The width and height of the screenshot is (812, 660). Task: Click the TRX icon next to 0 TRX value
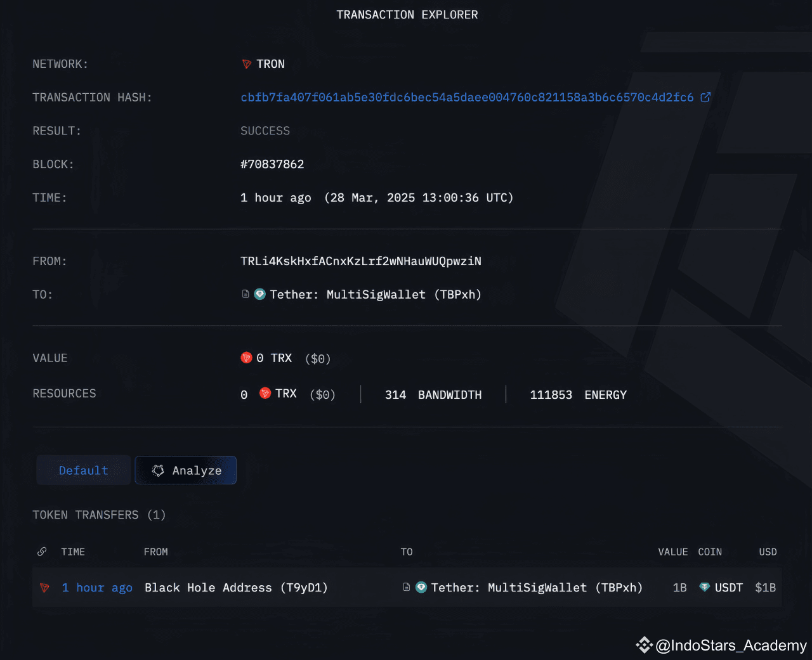click(247, 358)
